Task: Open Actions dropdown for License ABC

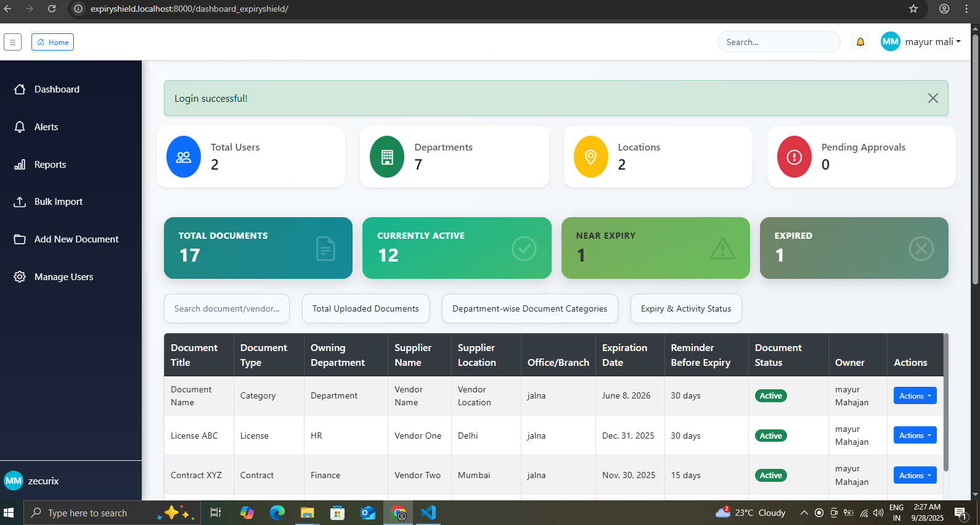Action: (915, 436)
